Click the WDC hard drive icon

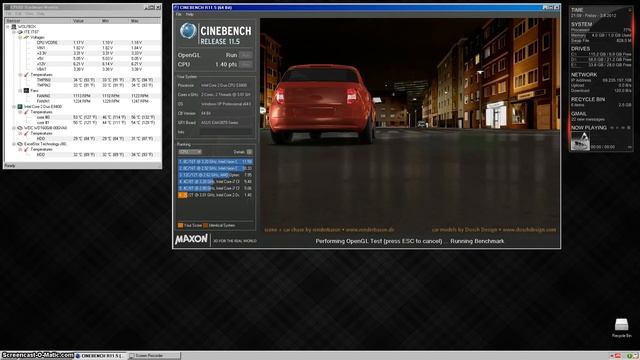(x=20, y=128)
